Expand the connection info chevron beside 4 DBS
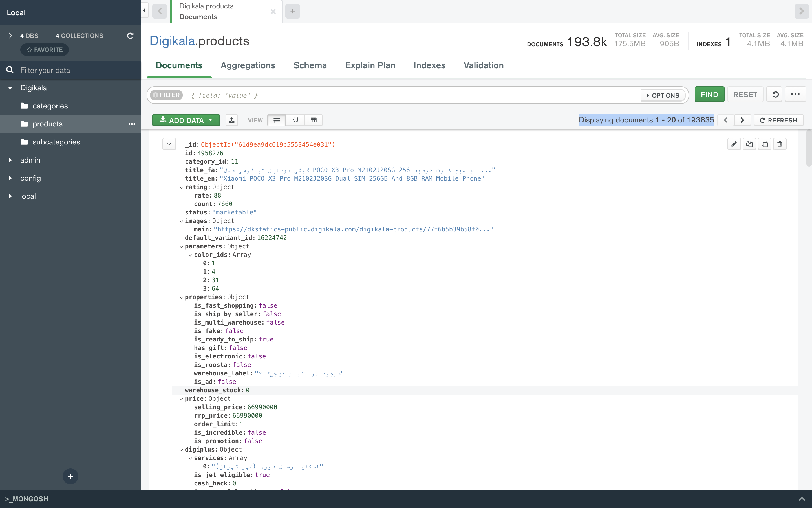Image resolution: width=812 pixels, height=508 pixels. [10, 36]
